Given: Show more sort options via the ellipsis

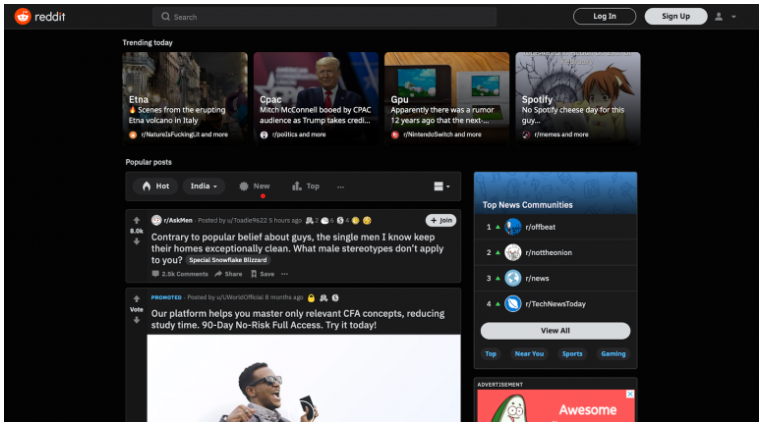Looking at the screenshot, I should click(x=340, y=186).
